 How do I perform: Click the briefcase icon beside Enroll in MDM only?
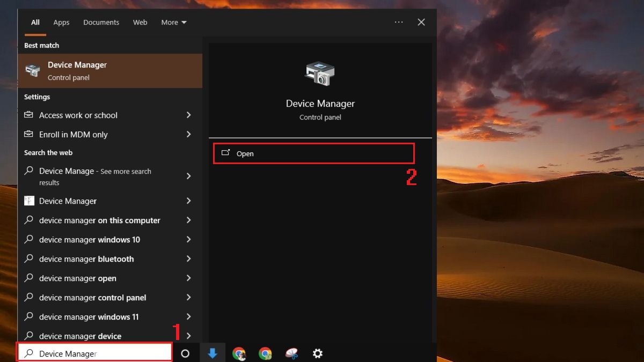coord(29,135)
